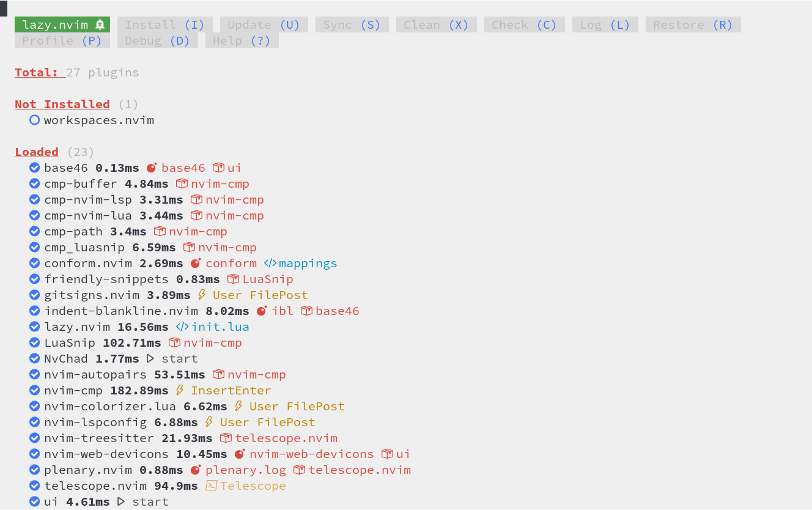Click the code icon before init.lua
812x510 pixels.
point(182,327)
